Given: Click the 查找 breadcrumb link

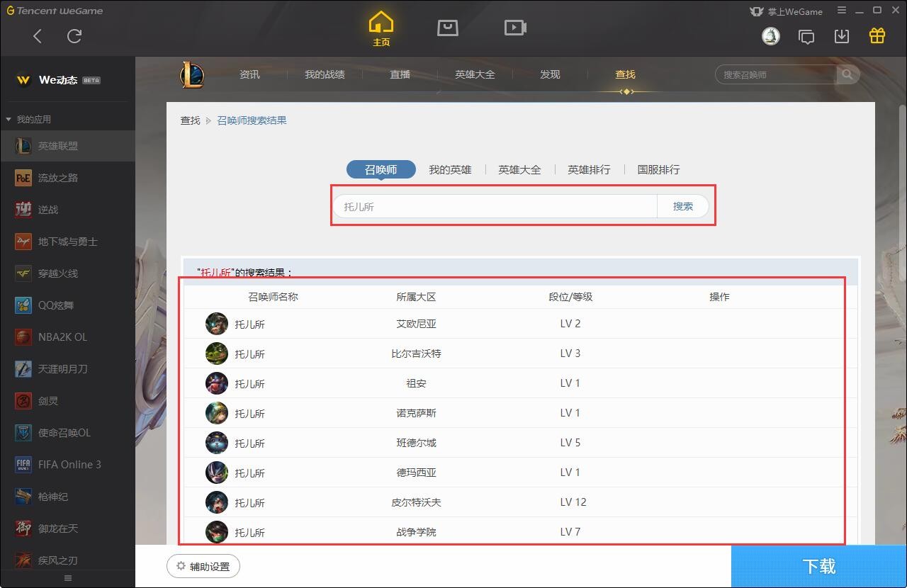Looking at the screenshot, I should click(x=190, y=120).
